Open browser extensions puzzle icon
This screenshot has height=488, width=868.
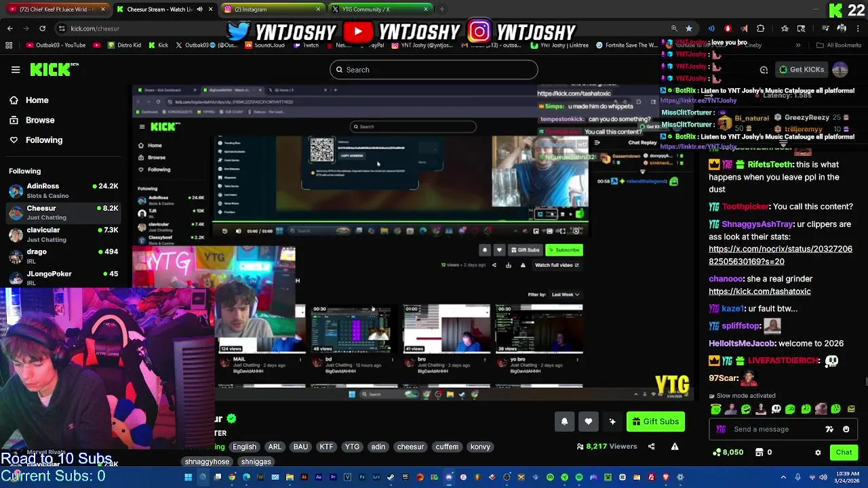760,28
